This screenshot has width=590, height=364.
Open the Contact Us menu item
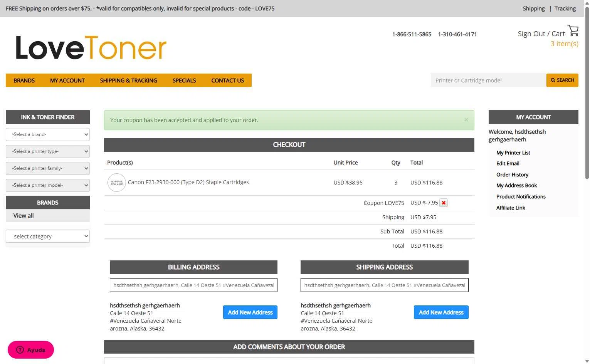228,81
